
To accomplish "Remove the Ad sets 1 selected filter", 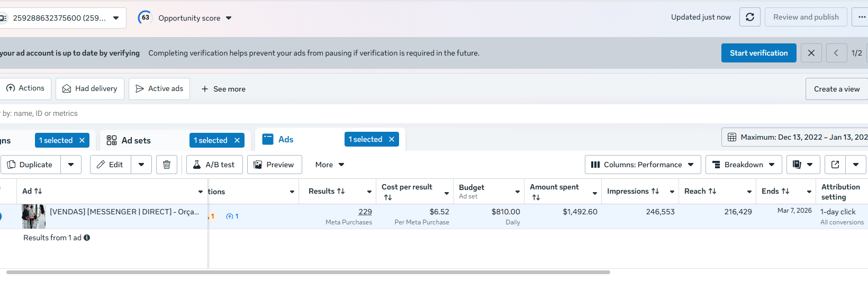I will click(x=237, y=140).
